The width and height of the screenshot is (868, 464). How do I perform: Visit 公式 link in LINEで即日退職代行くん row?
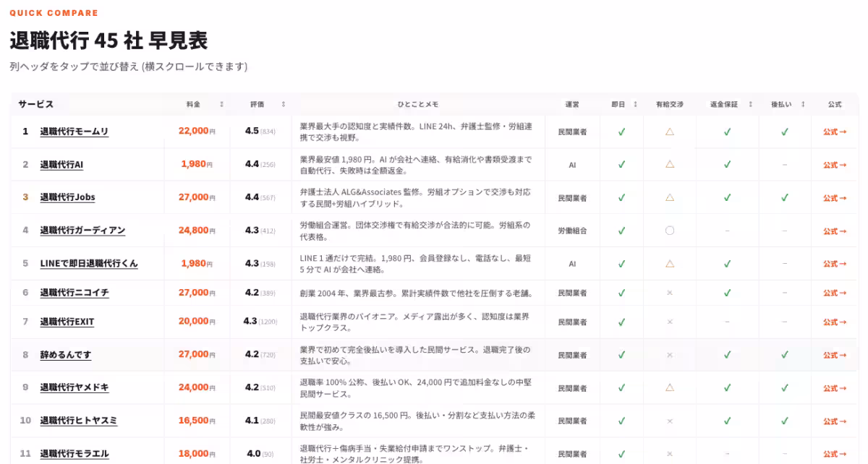coord(835,265)
